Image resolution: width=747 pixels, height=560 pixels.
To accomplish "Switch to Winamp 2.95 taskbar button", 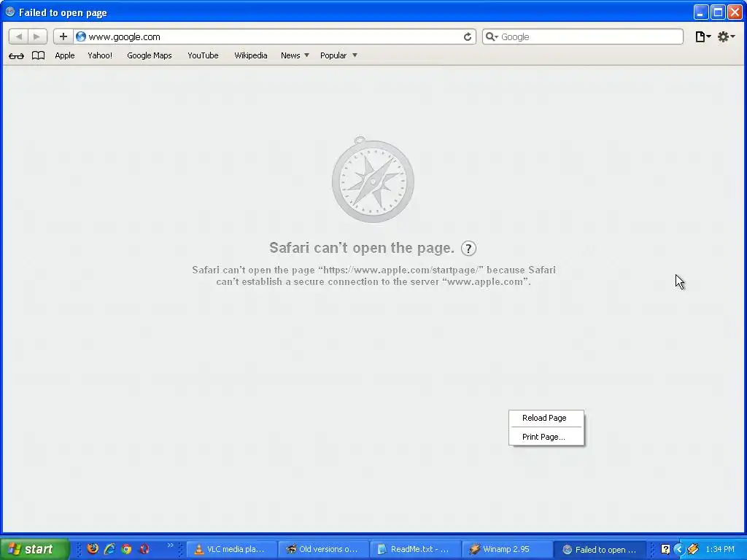I will coord(508,549).
